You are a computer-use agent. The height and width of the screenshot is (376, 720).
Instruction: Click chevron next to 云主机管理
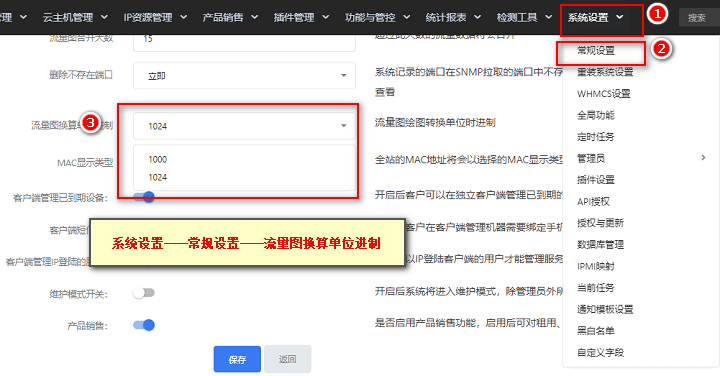[104, 17]
